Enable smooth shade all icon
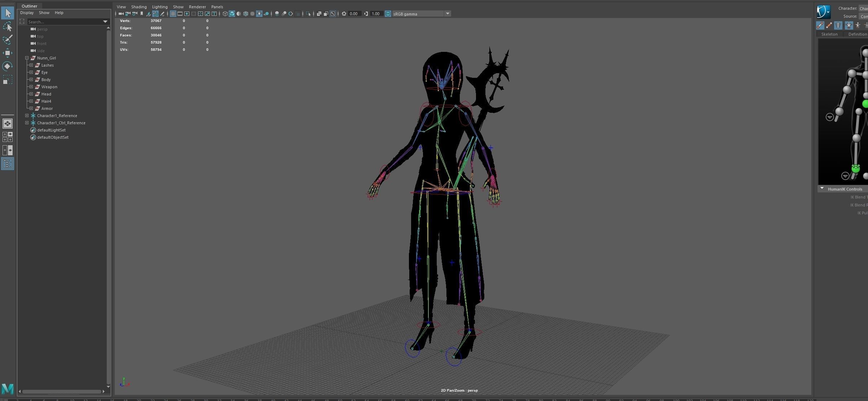The width and height of the screenshot is (868, 401). (232, 14)
